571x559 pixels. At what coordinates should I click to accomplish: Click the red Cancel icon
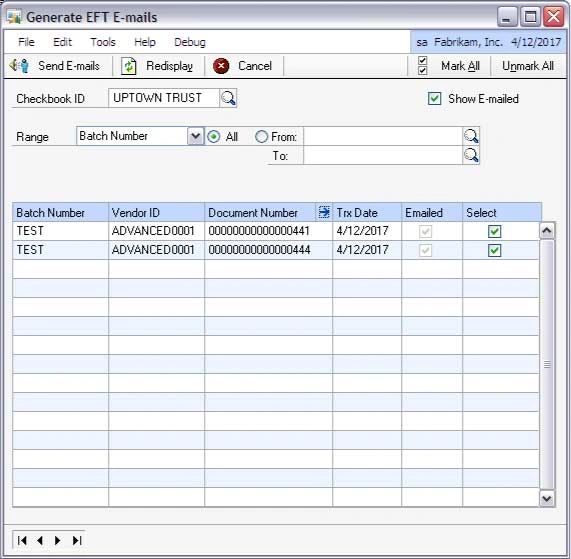click(221, 66)
